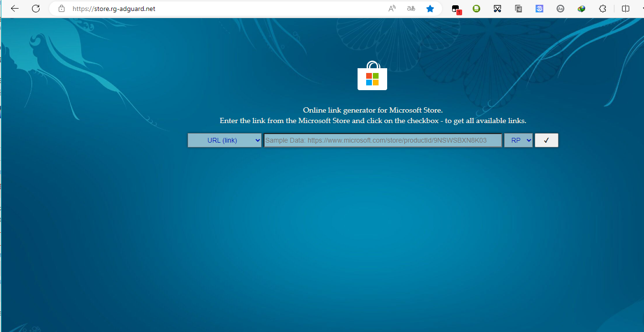Click the translate page icon

tap(411, 9)
